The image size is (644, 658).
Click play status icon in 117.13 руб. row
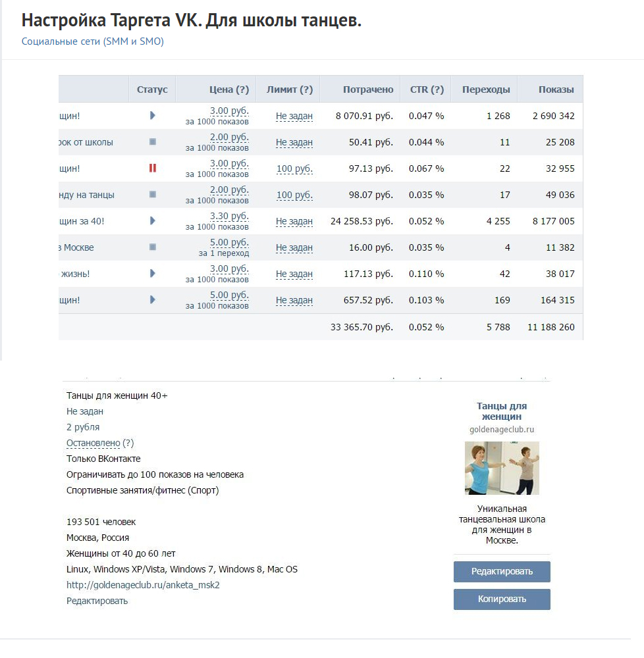[152, 274]
